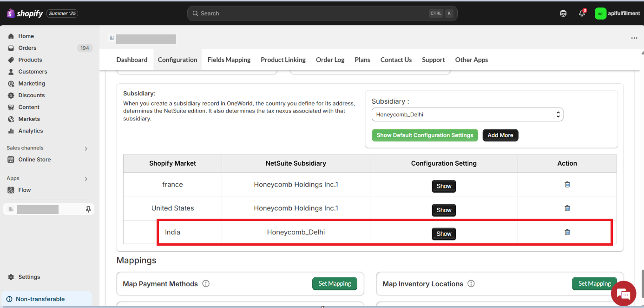Open the Non-transferable notice
This screenshot has height=308, width=644.
[x=47, y=299]
